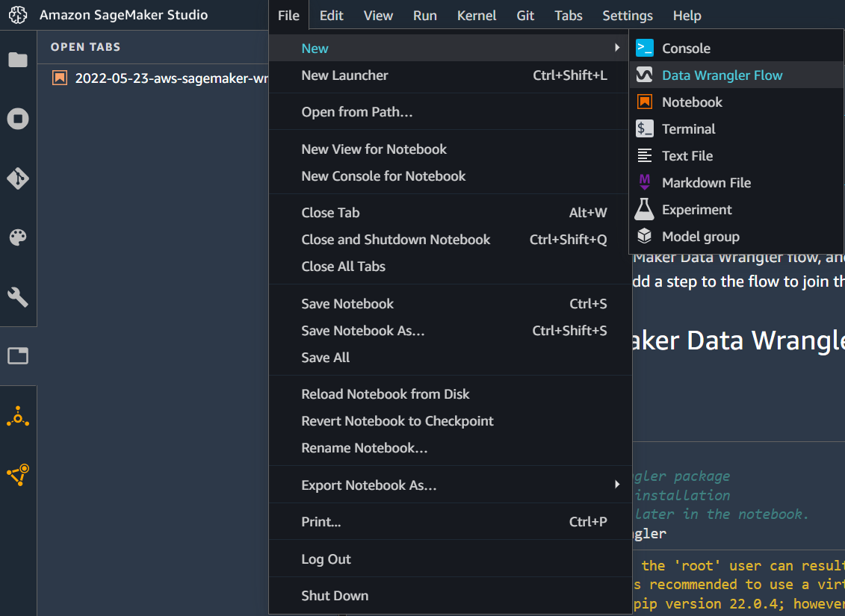Click the Text File icon in submenu

click(x=645, y=155)
